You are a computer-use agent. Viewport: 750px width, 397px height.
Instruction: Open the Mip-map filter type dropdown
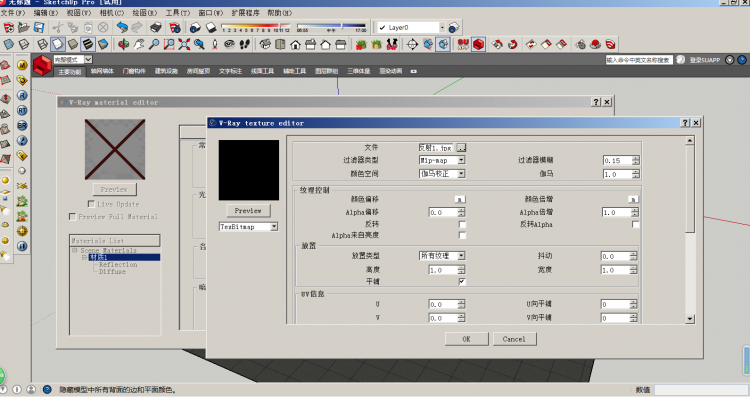[442, 160]
